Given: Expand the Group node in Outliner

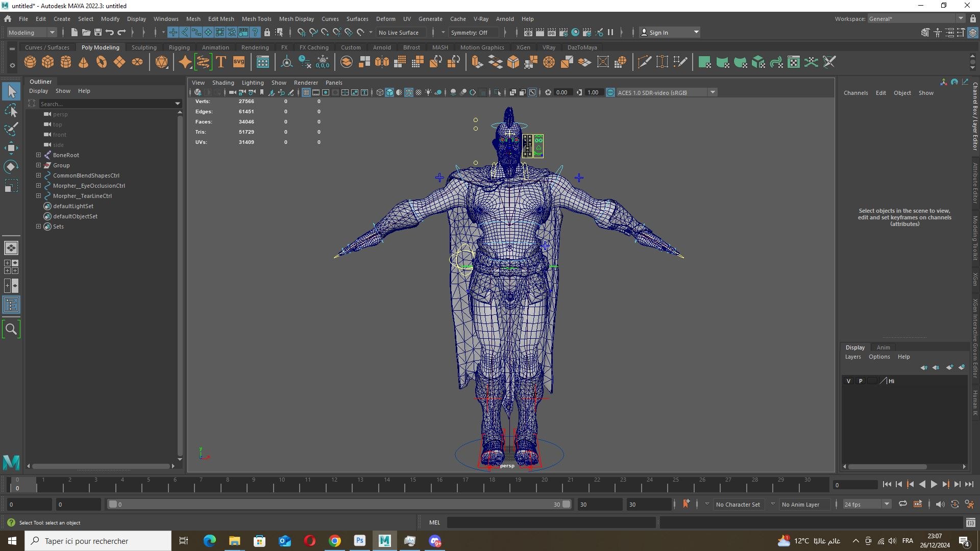Looking at the screenshot, I should coord(38,165).
